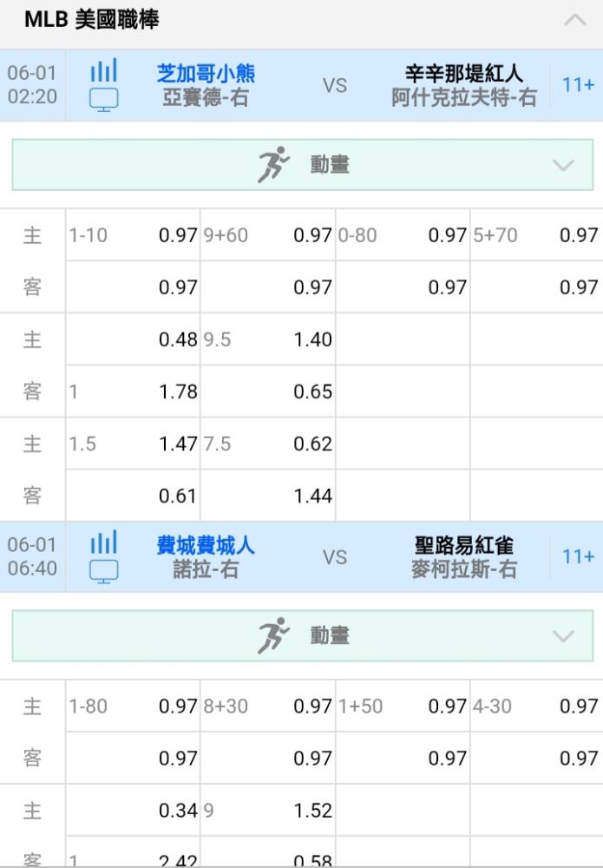The width and height of the screenshot is (603, 868).
Task: Select 7.5 total odds 0.62
Action: point(268,444)
